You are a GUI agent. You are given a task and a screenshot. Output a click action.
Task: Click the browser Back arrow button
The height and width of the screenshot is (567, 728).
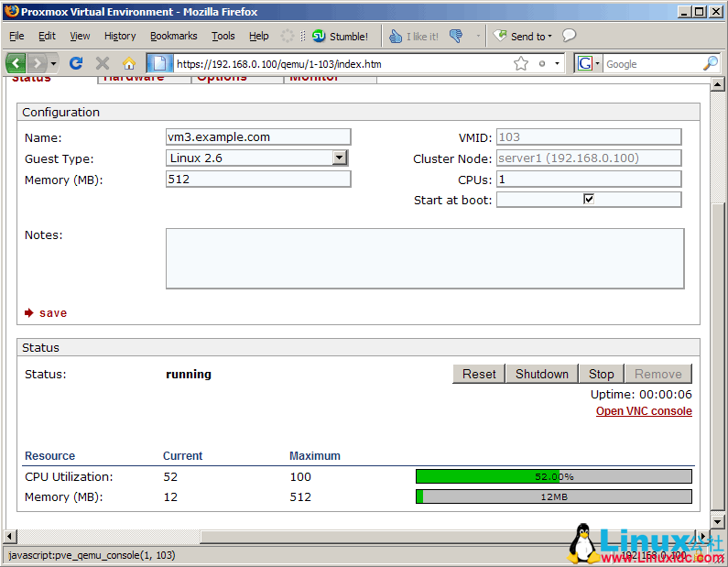tap(16, 63)
